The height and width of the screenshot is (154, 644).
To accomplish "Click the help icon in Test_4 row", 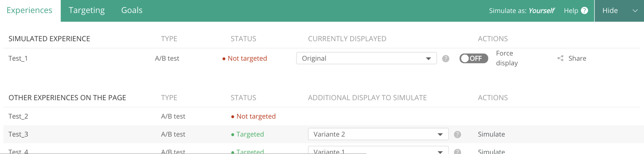I will 457,151.
